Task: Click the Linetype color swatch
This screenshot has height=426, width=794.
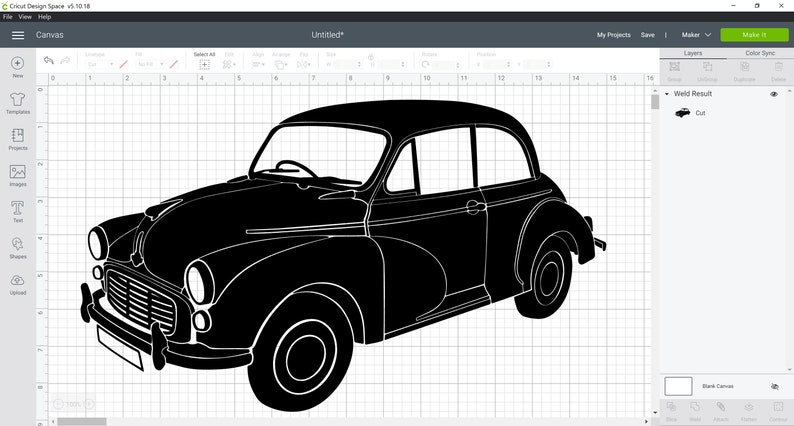Action: [x=124, y=64]
